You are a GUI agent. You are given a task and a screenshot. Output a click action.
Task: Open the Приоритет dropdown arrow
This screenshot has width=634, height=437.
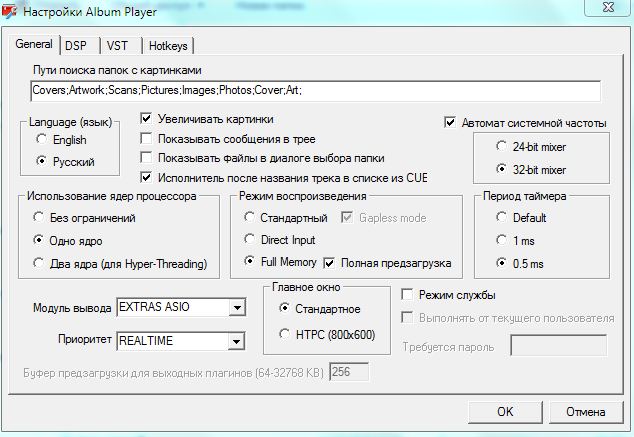coord(236,342)
